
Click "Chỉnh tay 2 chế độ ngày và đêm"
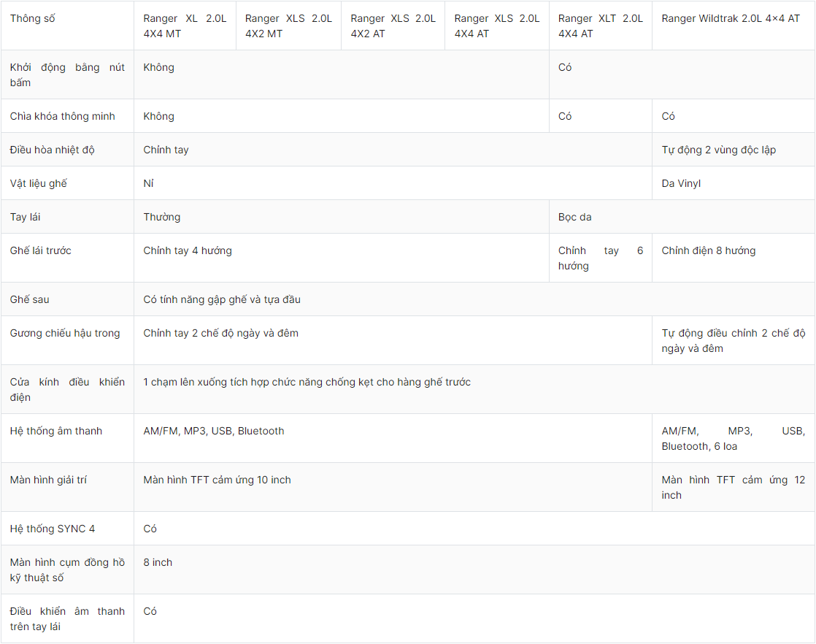pos(220,333)
